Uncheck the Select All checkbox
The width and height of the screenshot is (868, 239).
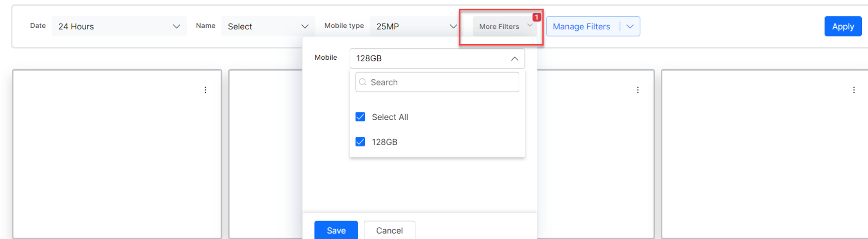[360, 117]
